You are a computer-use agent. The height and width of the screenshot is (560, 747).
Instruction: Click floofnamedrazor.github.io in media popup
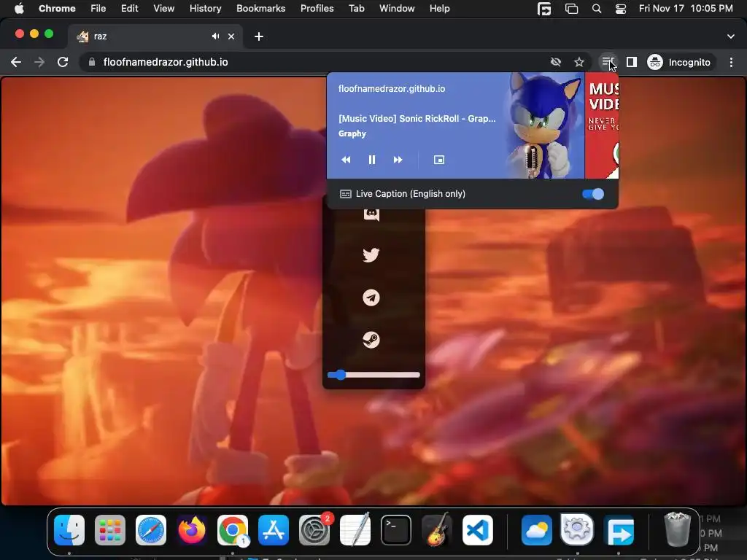[x=392, y=88]
